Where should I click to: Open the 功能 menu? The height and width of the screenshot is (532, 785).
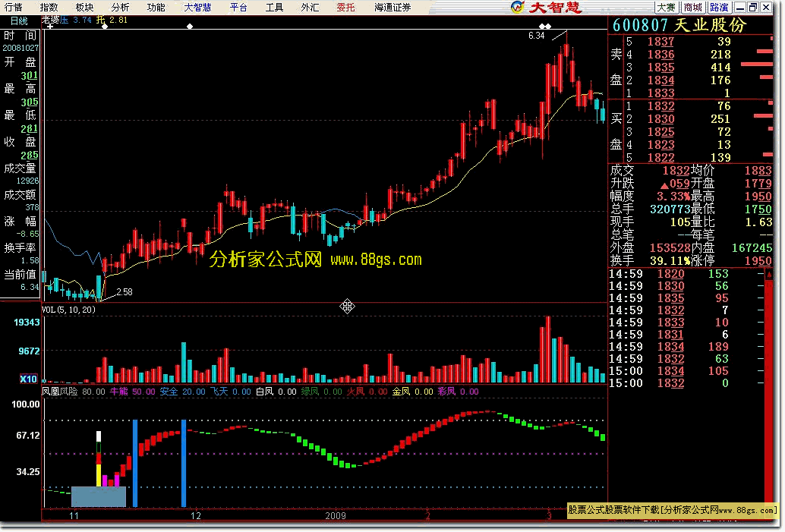(156, 7)
